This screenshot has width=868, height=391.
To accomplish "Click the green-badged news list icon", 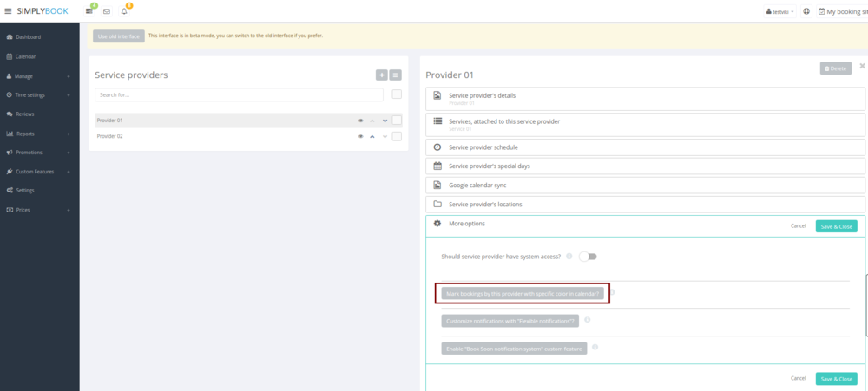I will coord(89,11).
